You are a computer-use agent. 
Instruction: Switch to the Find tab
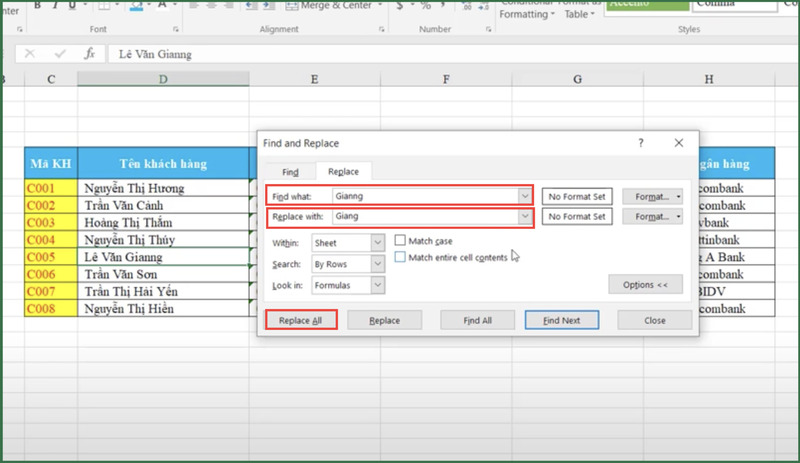289,172
